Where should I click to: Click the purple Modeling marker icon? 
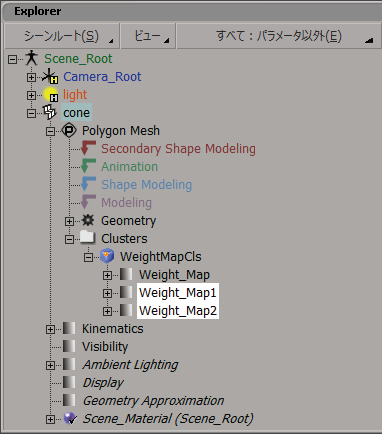(x=88, y=202)
